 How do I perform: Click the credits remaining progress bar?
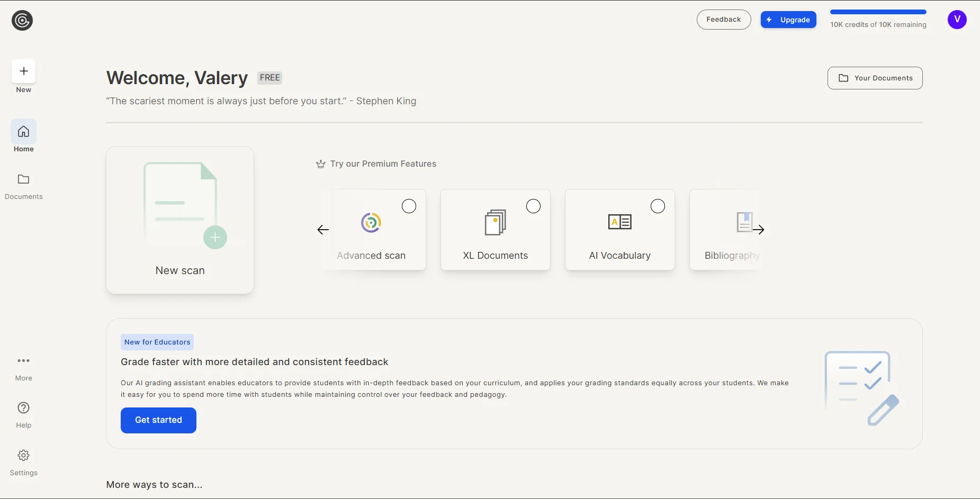[x=878, y=12]
